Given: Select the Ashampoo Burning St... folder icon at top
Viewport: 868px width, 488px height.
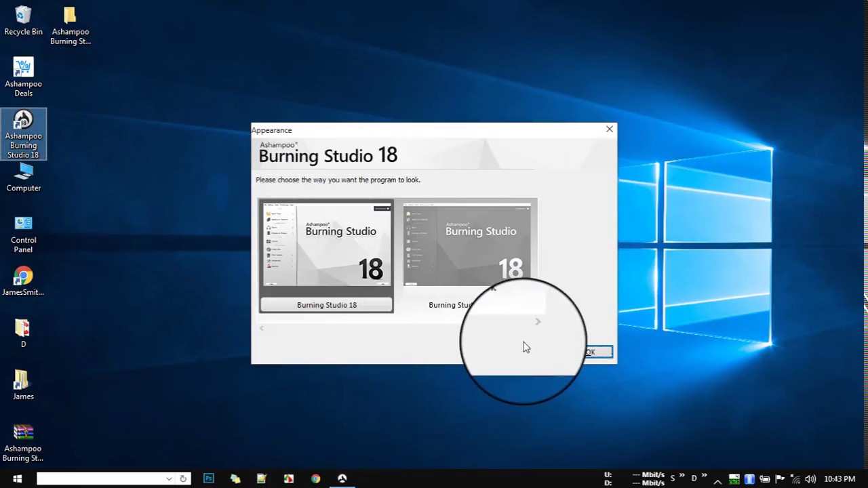Looking at the screenshot, I should click(70, 25).
